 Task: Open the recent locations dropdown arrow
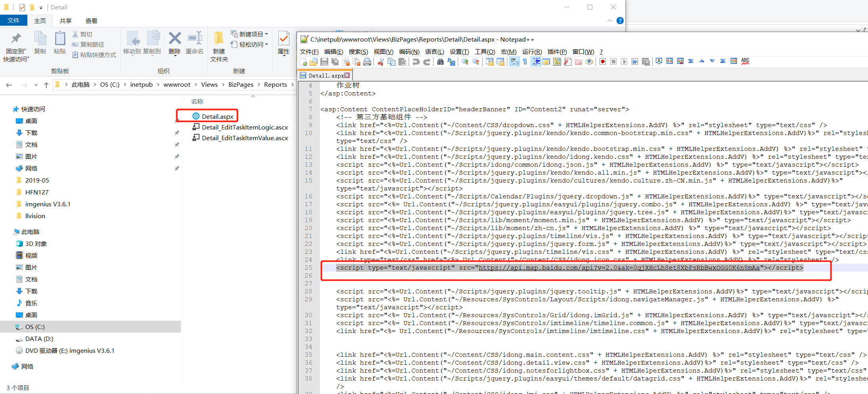click(36, 85)
